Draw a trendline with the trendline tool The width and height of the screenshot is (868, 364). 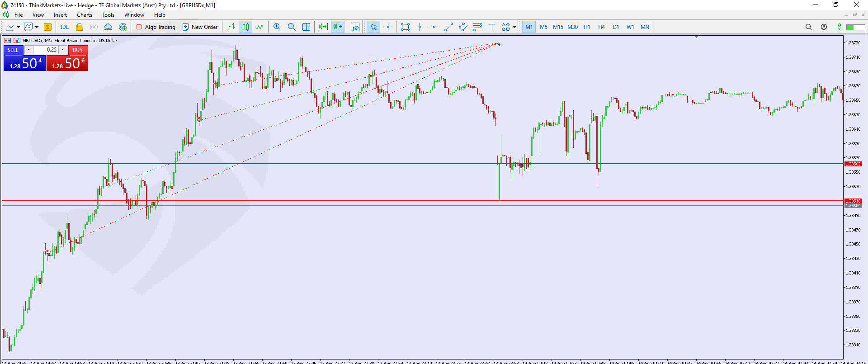click(x=448, y=27)
